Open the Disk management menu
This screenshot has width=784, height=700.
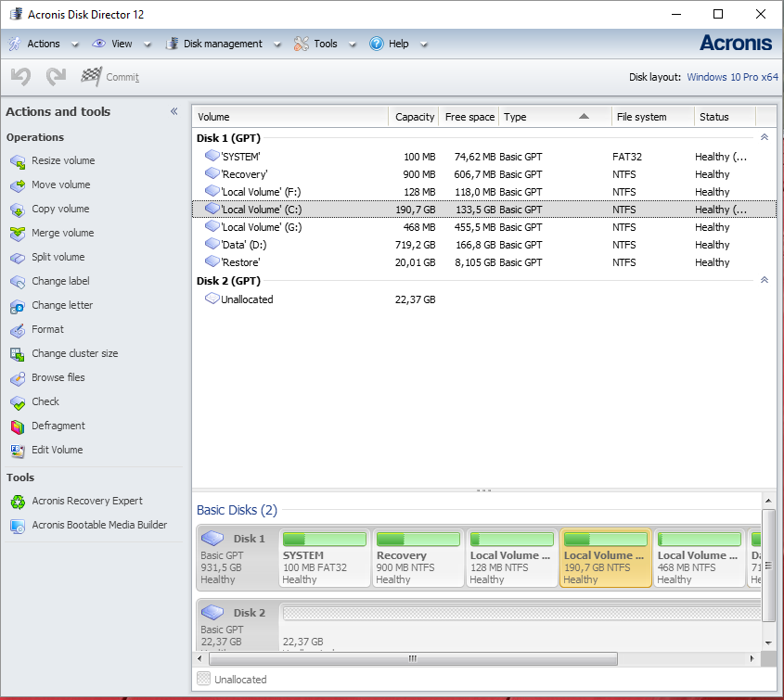tap(223, 44)
